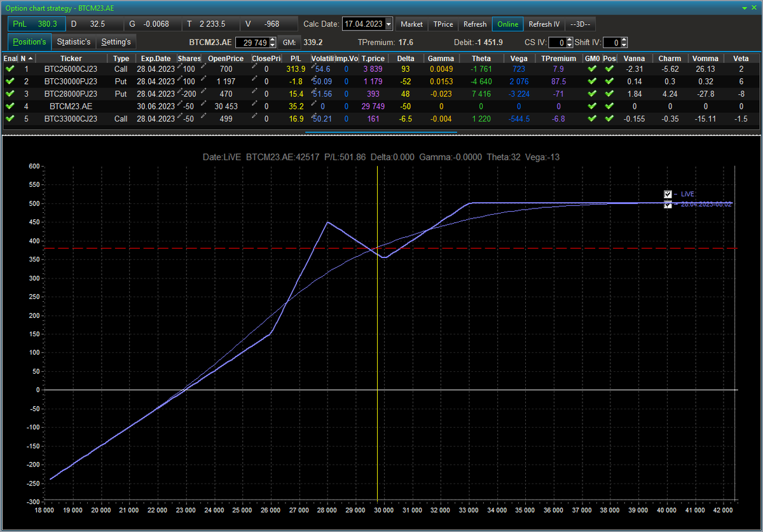Click the Theta value 7 416
The width and height of the screenshot is (763, 532).
pyautogui.click(x=481, y=93)
